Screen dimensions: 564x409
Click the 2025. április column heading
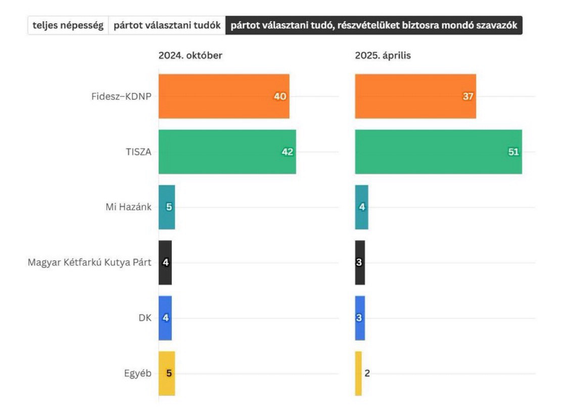(383, 55)
